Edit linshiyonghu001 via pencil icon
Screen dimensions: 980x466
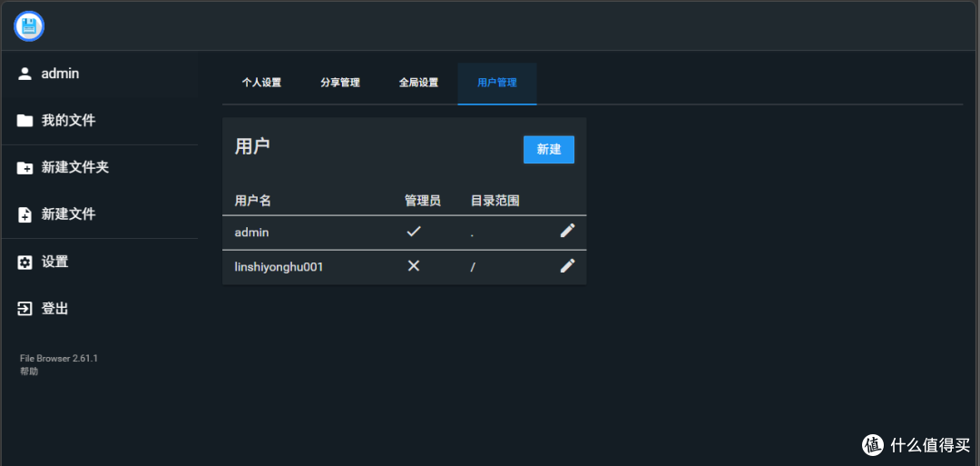coord(567,266)
